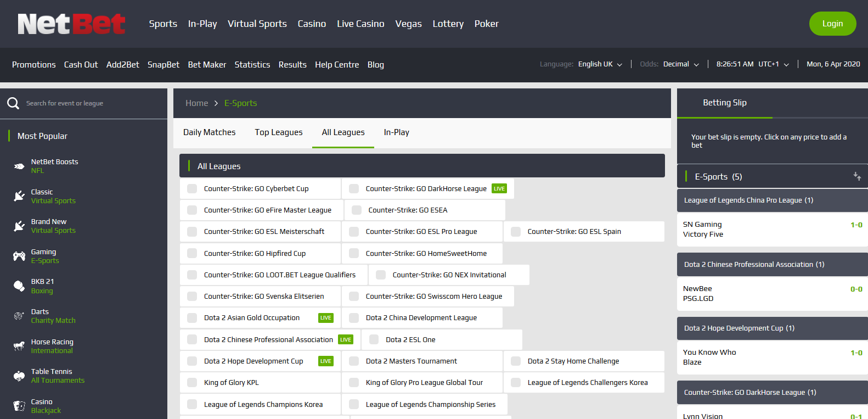
Task: Switch to the In-Play tab
Action: click(396, 132)
